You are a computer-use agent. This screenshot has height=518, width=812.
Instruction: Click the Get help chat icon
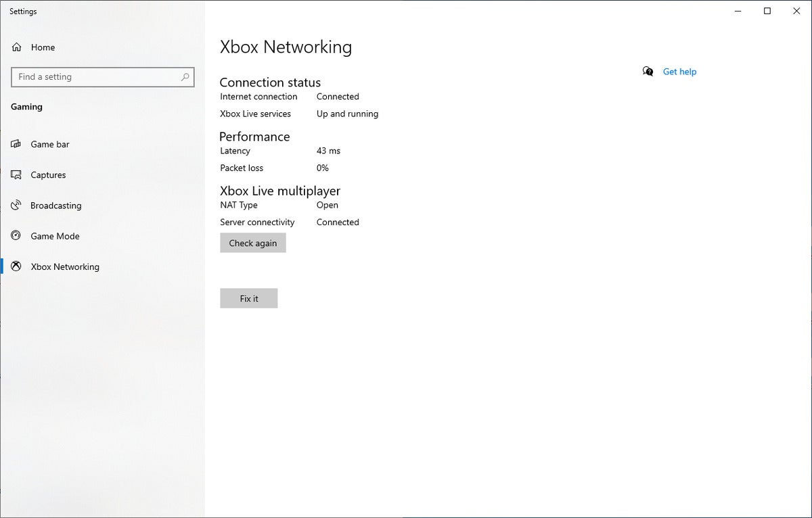(648, 72)
